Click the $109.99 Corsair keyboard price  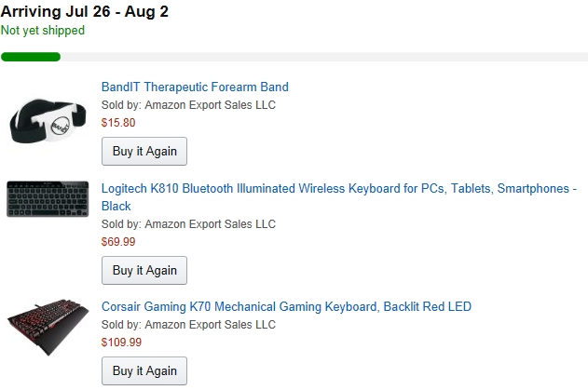[x=121, y=343]
